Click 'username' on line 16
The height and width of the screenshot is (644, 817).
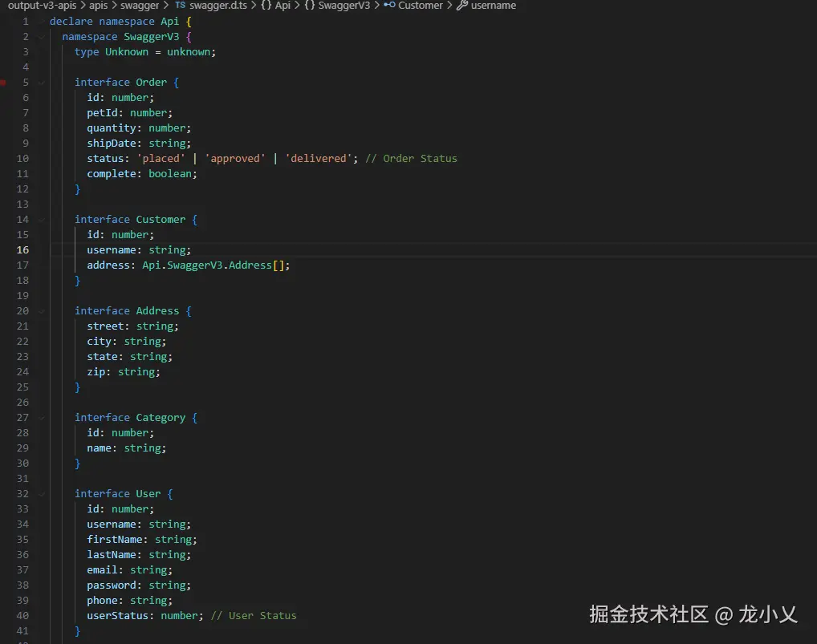(x=112, y=250)
